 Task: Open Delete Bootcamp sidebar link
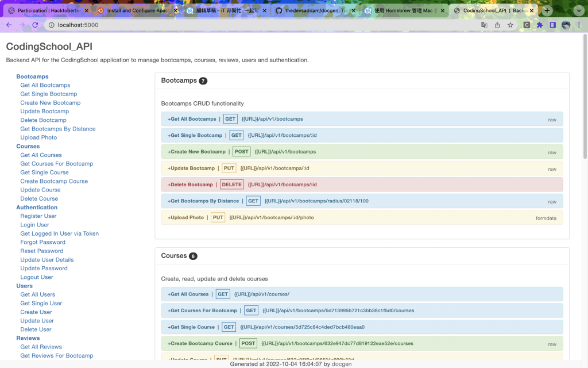coord(43,120)
